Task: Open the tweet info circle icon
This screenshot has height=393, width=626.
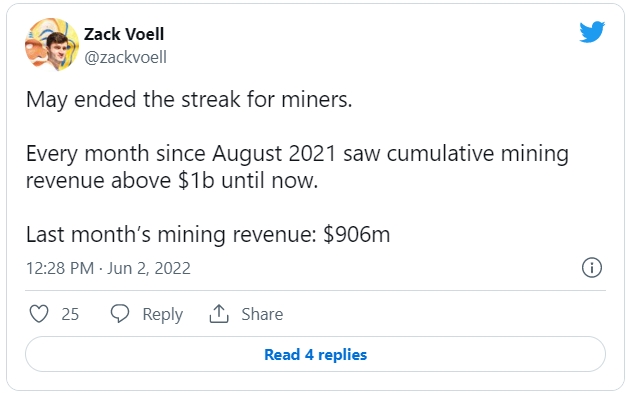Action: [x=592, y=268]
